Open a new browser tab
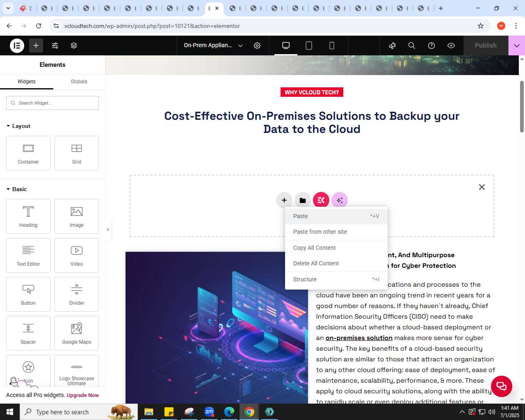The width and height of the screenshot is (525, 420). tap(441, 8)
